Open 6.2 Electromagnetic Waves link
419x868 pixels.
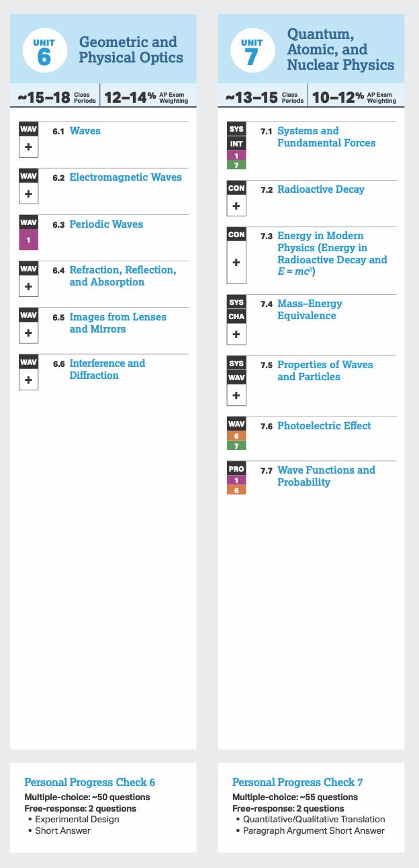[126, 177]
